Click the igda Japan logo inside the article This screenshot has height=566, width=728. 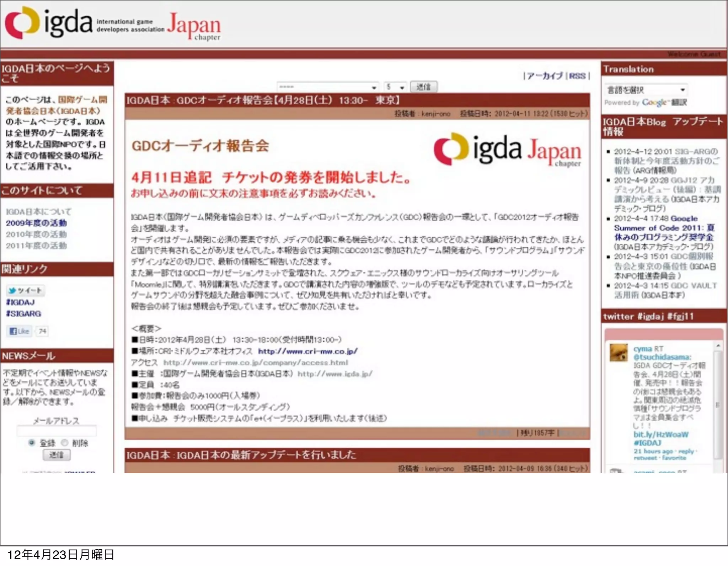pyautogui.click(x=507, y=149)
